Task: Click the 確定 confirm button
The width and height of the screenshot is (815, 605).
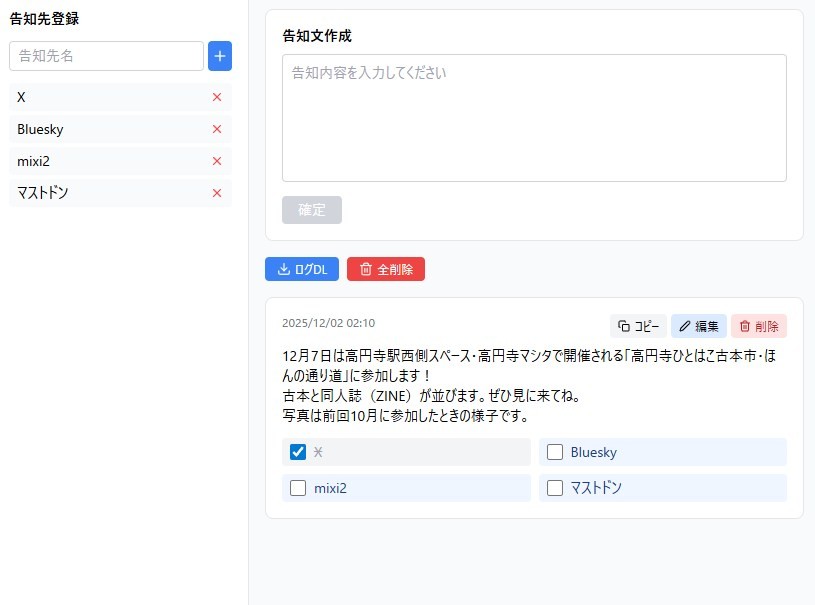Action: (311, 210)
